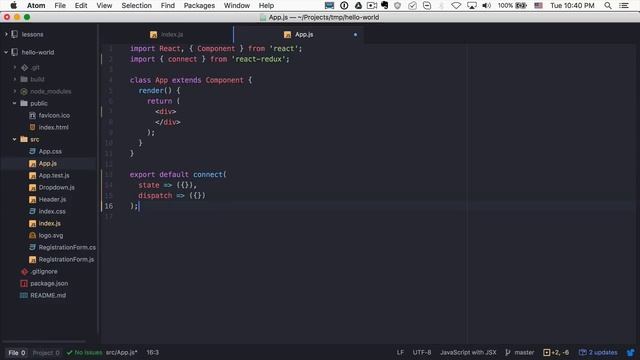Click the public folder icon
Viewport: 640px width, 360px height.
point(24,103)
